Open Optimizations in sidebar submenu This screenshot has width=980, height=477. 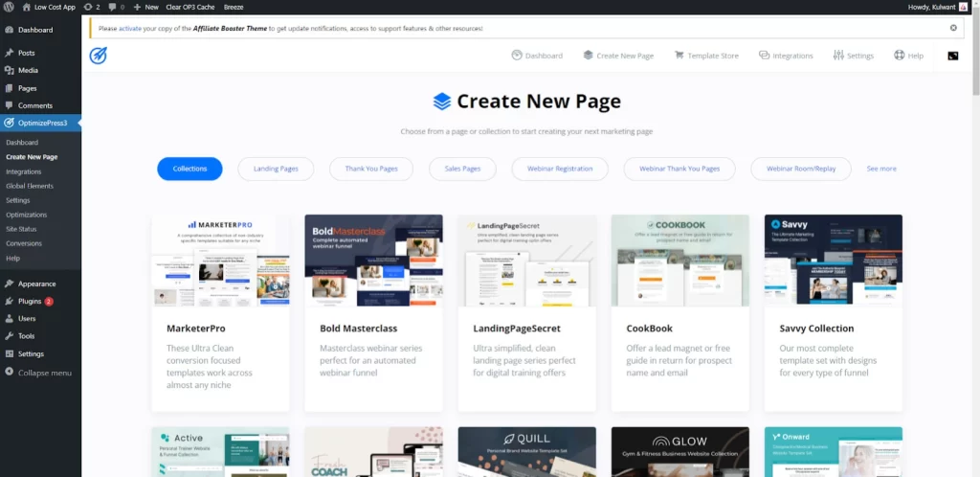point(26,215)
